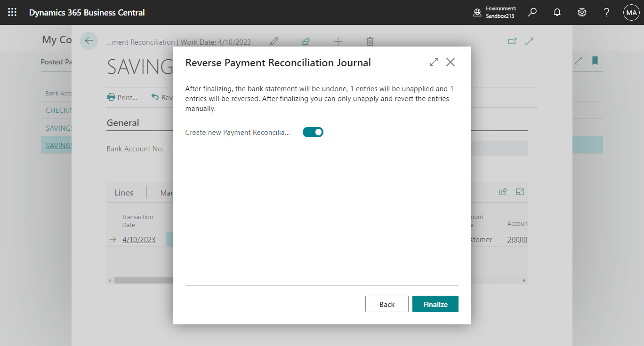Click the Finalize button
Image resolution: width=644 pixels, height=346 pixels.
[435, 304]
